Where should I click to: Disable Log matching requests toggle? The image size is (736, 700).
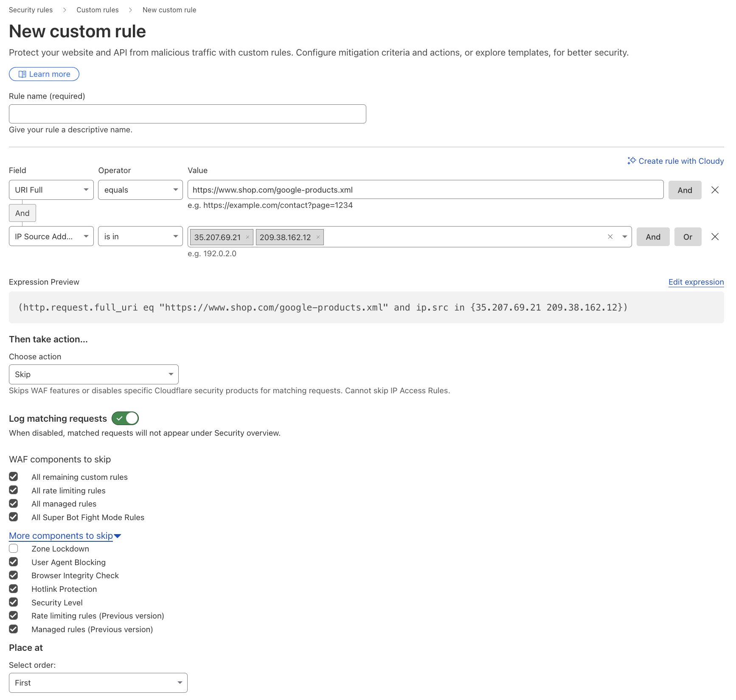[x=125, y=418]
